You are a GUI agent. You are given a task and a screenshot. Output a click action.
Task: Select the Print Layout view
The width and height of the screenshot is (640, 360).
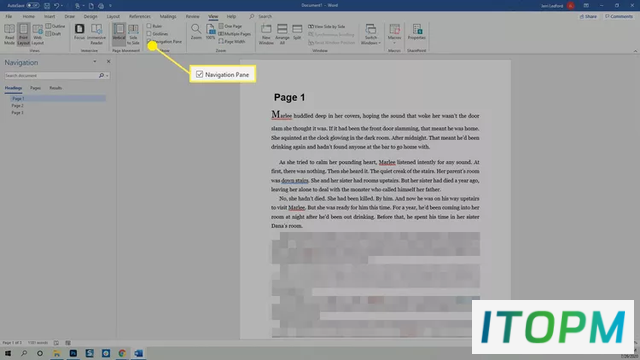point(24,34)
